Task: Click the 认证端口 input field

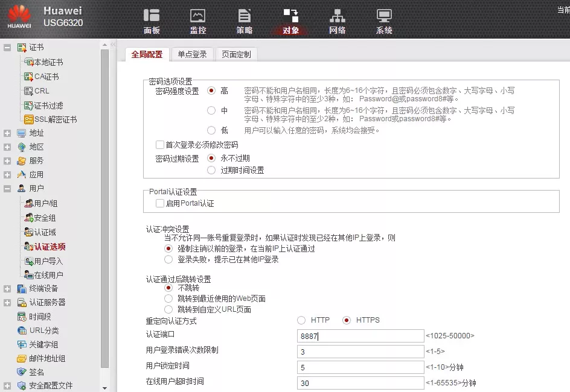Action: click(x=360, y=336)
